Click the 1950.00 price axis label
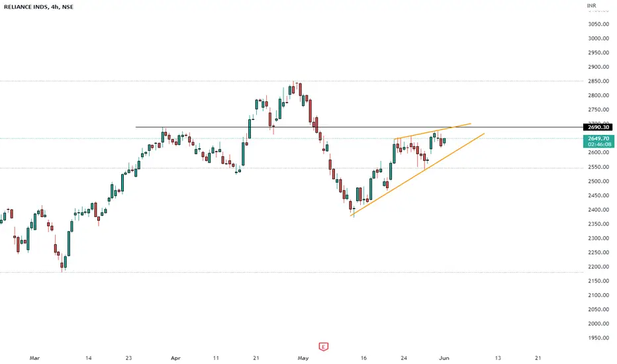Image resolution: width=617 pixels, height=364 pixels. tap(598, 338)
